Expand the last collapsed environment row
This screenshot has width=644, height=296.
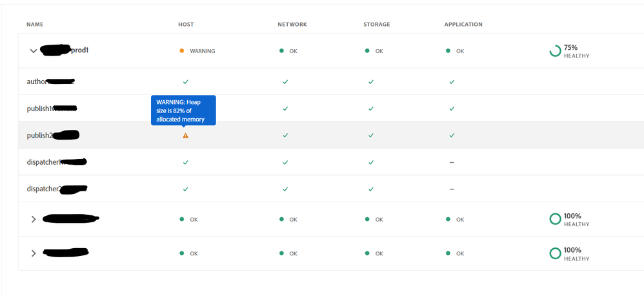point(34,253)
